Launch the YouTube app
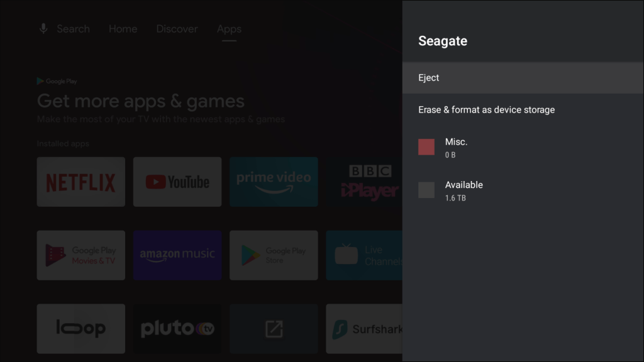The image size is (644, 362). (177, 182)
